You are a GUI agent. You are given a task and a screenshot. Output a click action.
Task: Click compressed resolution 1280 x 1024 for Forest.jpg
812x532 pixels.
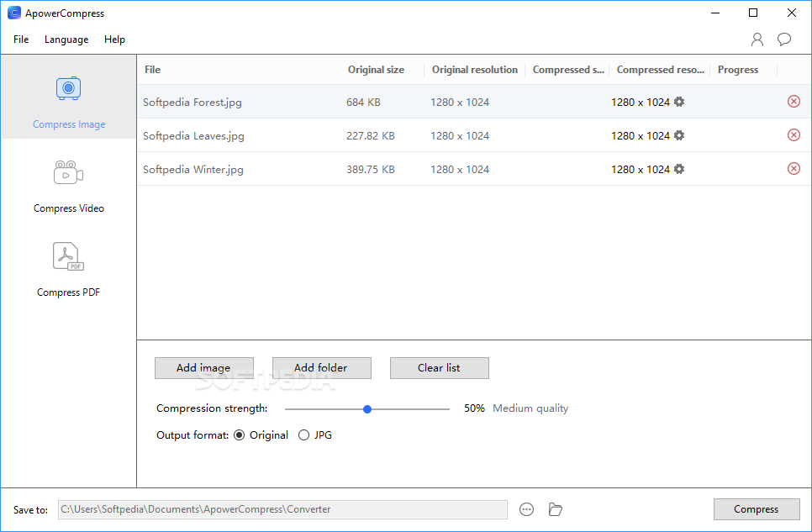point(640,102)
